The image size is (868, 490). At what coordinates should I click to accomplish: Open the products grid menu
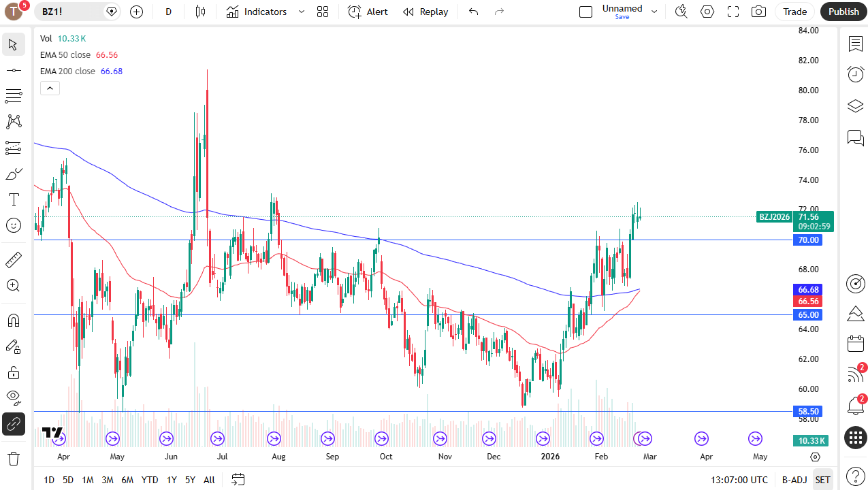[x=855, y=438]
